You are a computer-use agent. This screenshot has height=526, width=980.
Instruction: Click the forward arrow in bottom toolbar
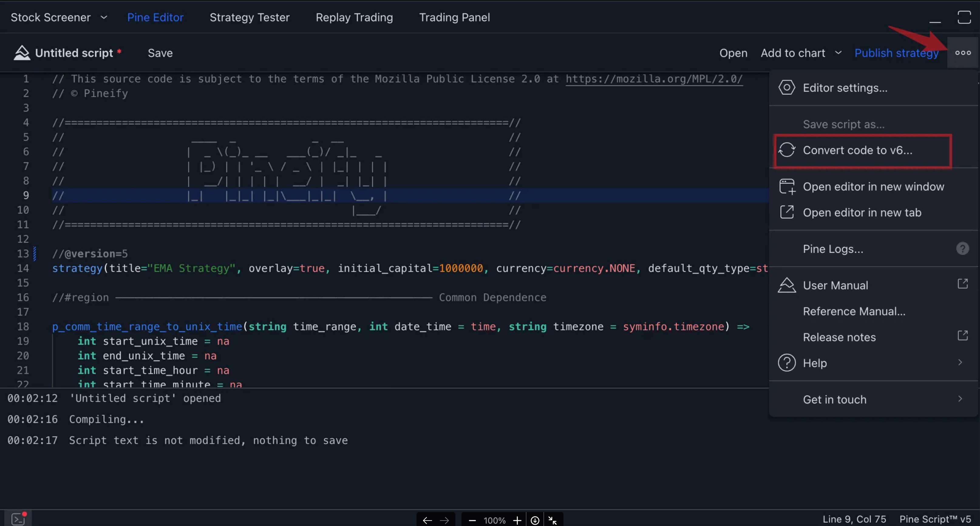pos(444,520)
